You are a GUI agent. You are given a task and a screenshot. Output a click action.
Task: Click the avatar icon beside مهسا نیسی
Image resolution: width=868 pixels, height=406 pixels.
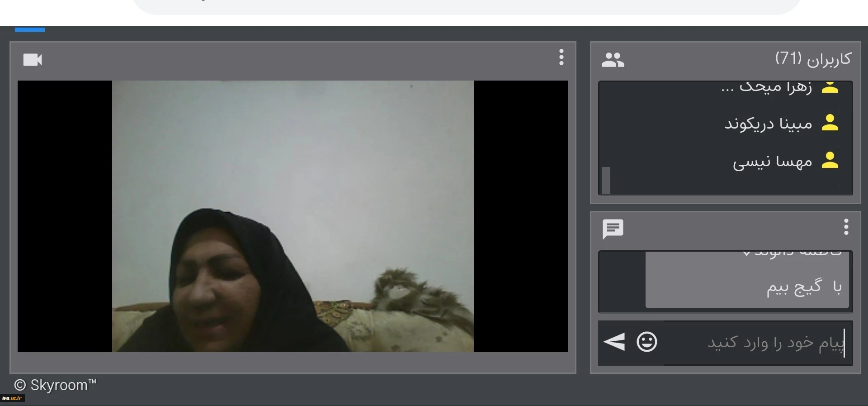coord(830,161)
